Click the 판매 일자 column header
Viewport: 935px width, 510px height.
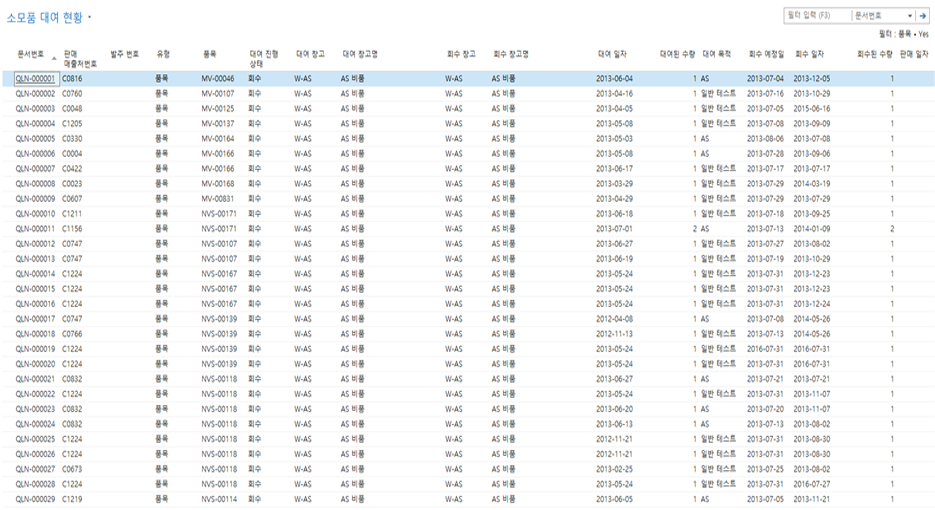coord(914,54)
